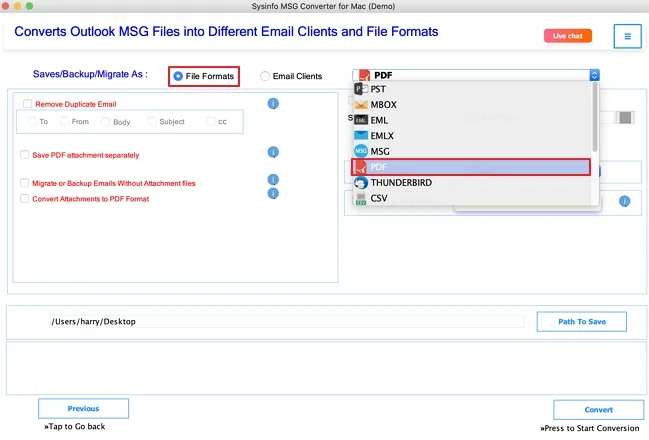This screenshot has height=440, width=649.
Task: Click PDF icon in the combo box header
Action: (364, 75)
